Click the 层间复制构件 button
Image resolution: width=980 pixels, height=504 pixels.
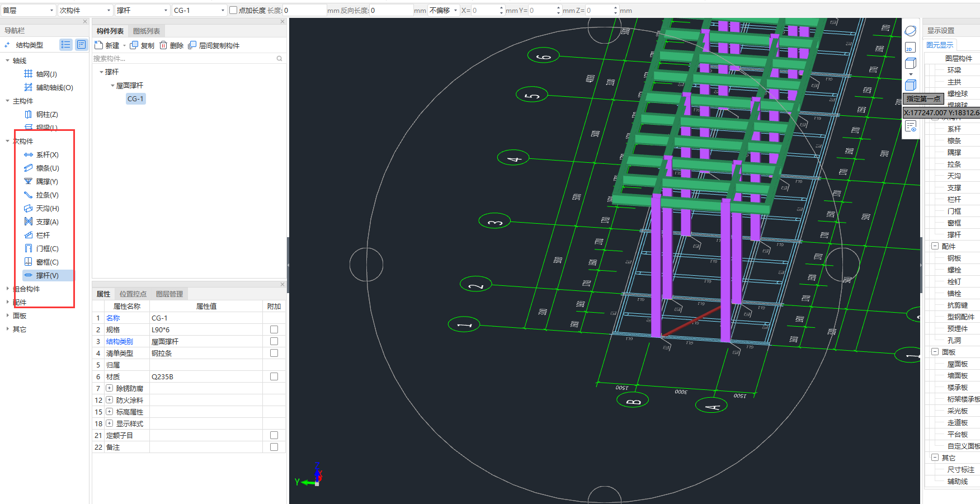[x=214, y=45]
